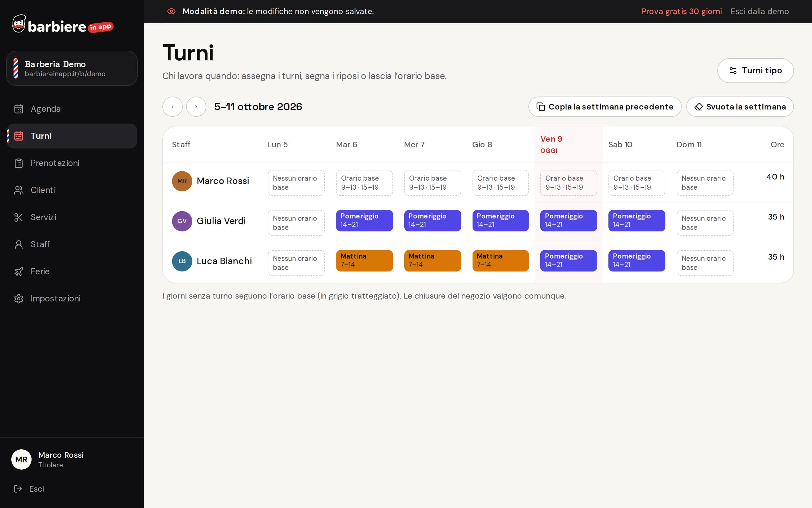Click Esci dalla demo link
The width and height of the screenshot is (812, 508).
[x=760, y=11]
